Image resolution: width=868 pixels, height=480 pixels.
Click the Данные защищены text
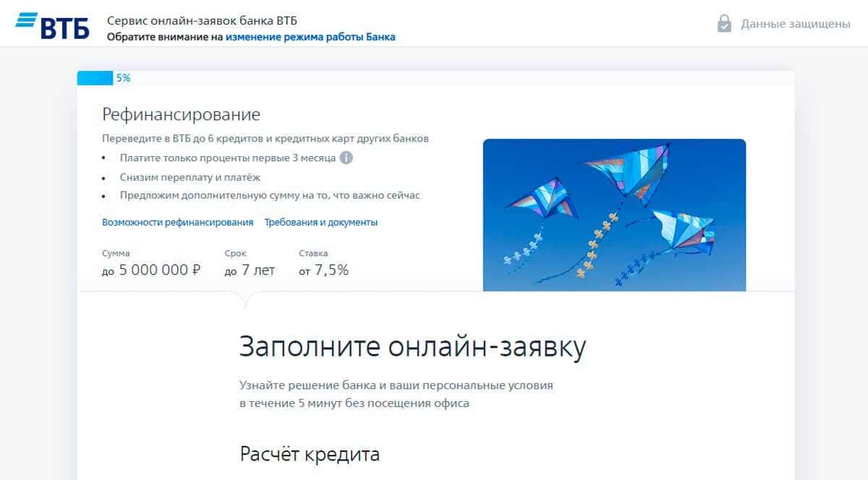[796, 24]
